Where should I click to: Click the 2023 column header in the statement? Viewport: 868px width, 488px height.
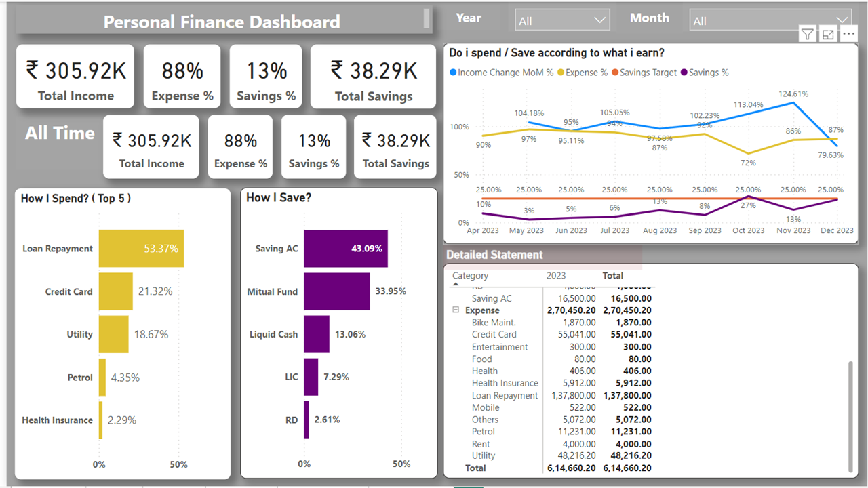point(556,276)
